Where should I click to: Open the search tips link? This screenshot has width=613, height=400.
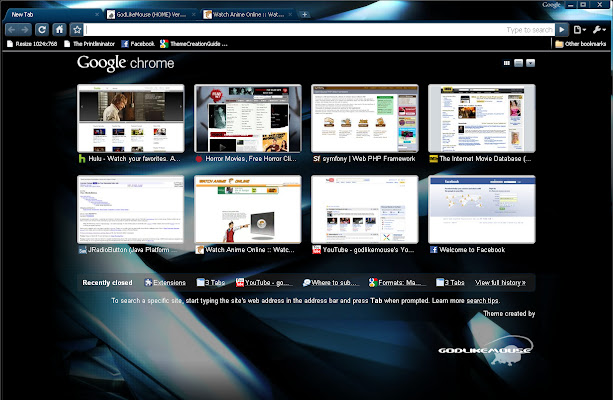[482, 301]
